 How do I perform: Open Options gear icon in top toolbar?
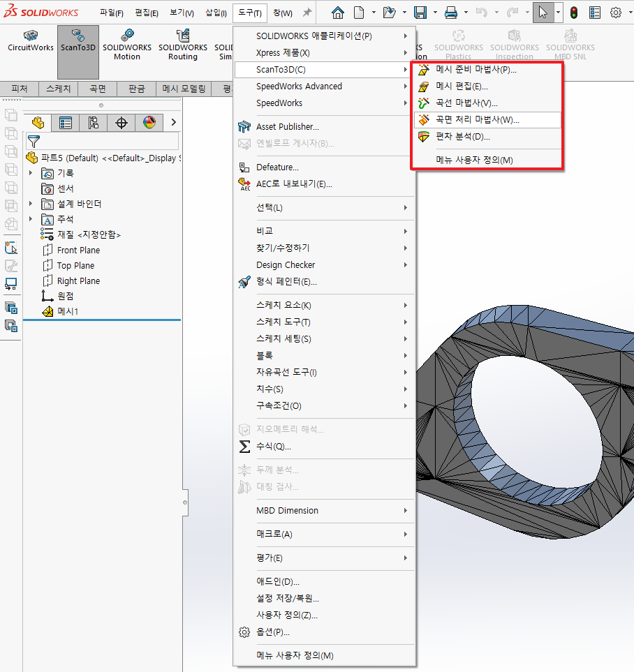pos(616,13)
